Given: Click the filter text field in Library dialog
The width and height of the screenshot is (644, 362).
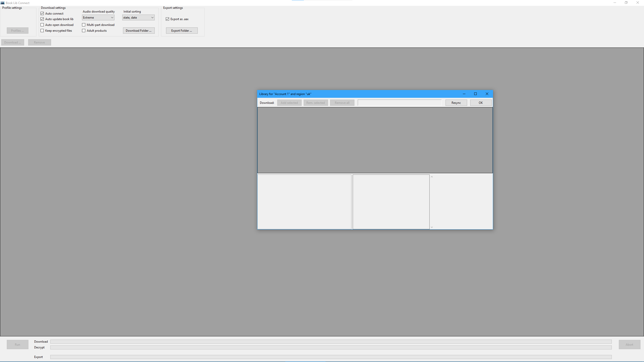Looking at the screenshot, I should pos(399,103).
